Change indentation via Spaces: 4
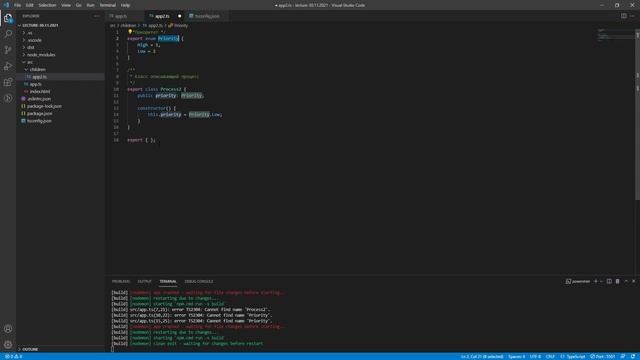Screen dimensions: 640x360 coord(516,356)
